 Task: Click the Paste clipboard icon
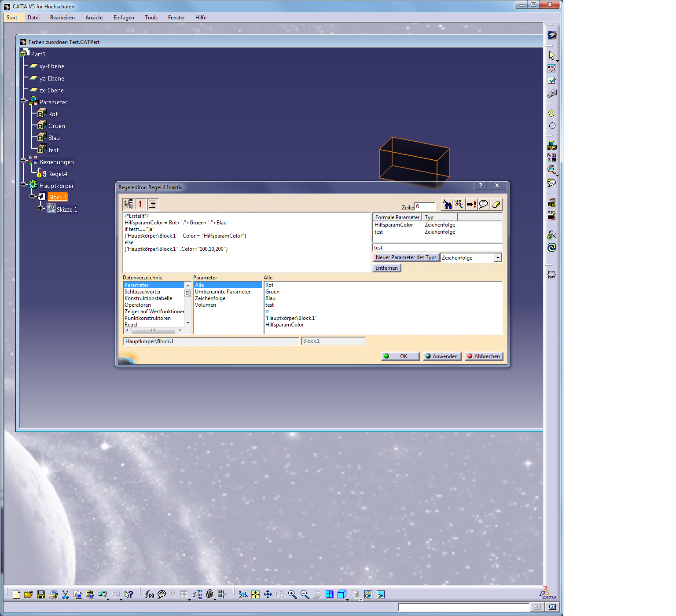tap(90, 594)
